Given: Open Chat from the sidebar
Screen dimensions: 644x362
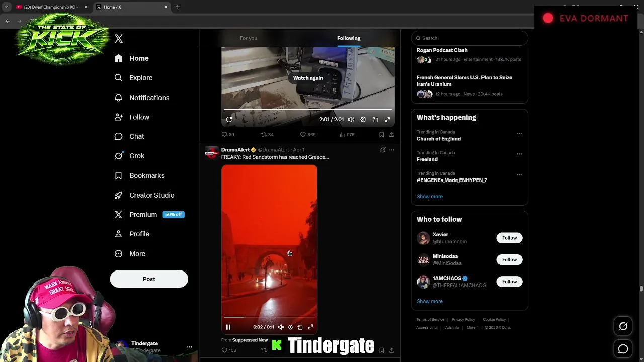Looking at the screenshot, I should tap(129, 136).
